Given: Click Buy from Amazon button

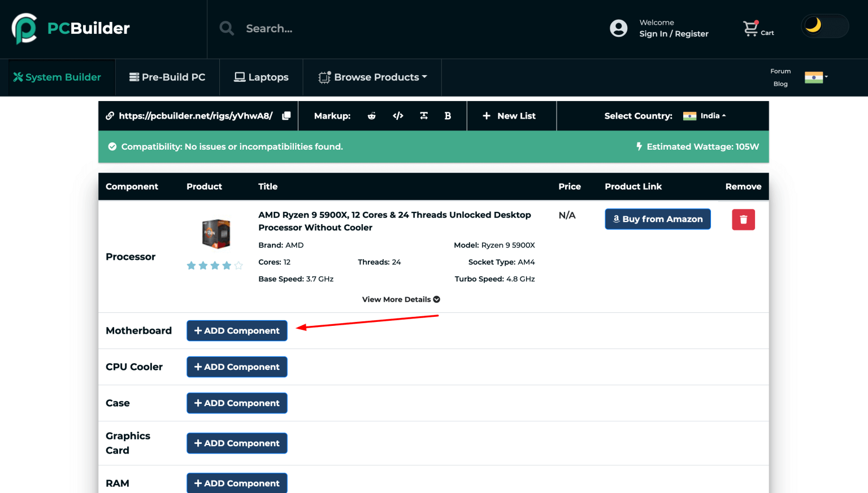Looking at the screenshot, I should pyautogui.click(x=657, y=219).
